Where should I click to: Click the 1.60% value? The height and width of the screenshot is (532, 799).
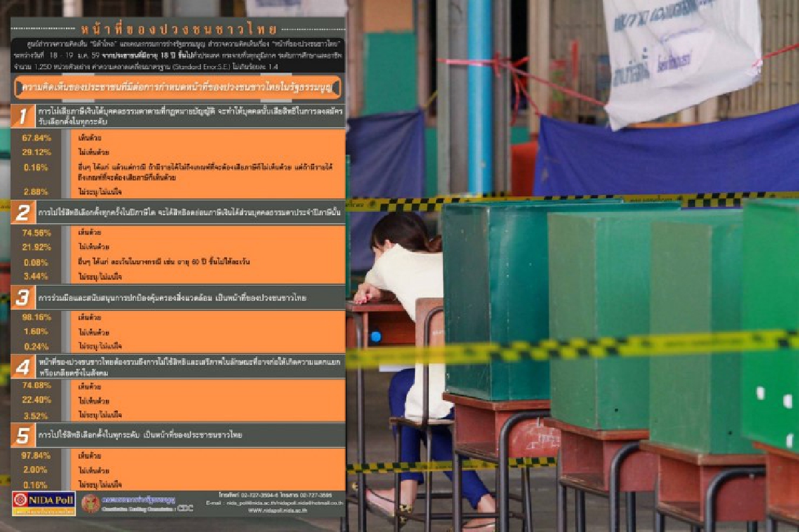point(35,332)
